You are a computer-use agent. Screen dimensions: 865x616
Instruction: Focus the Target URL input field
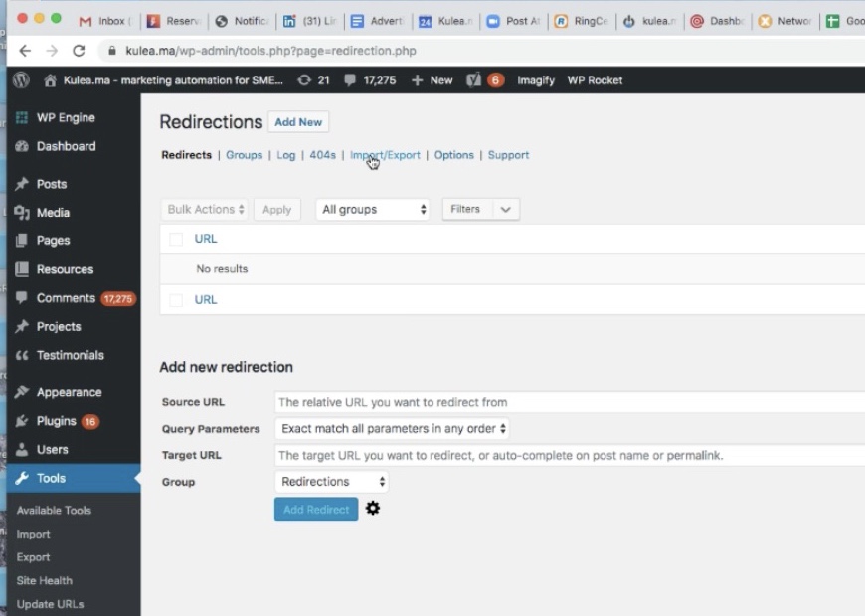570,455
